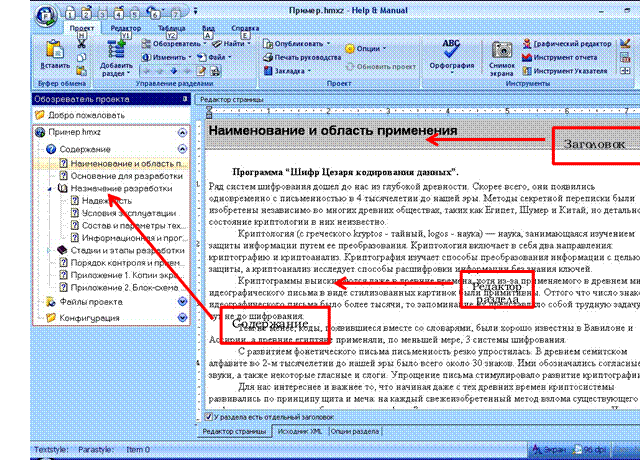Expand the Файлы проекта section chevron
Screen dimensions: 640x465
[x=182, y=302]
